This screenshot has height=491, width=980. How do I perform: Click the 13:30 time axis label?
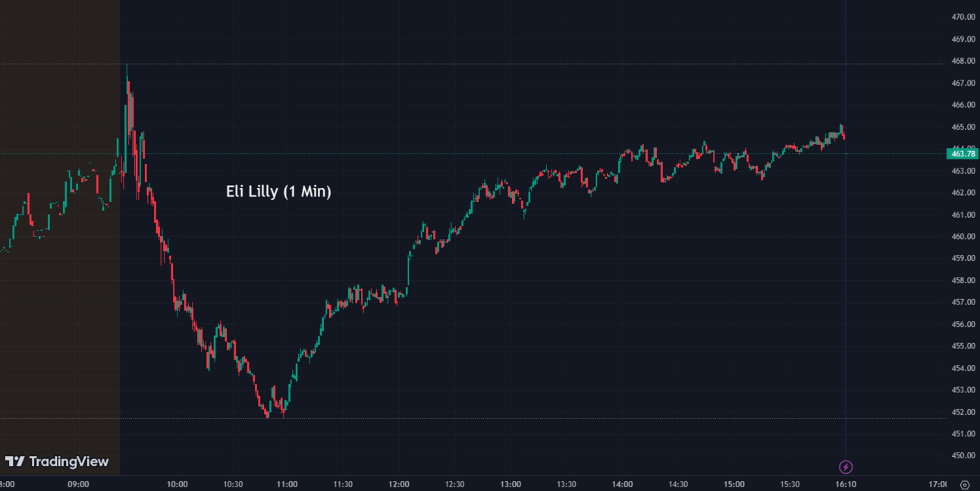click(567, 484)
